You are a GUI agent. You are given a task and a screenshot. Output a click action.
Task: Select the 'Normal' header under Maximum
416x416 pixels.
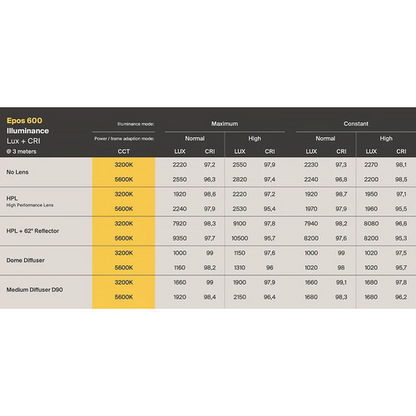point(195,138)
